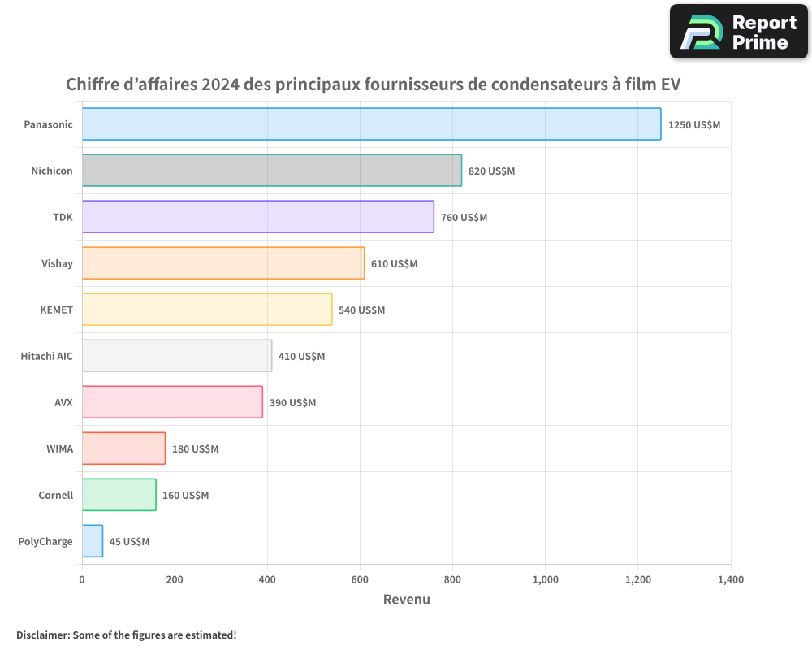Click the 1,400 x-axis tick label
The width and height of the screenshot is (812, 650).
pos(730,580)
